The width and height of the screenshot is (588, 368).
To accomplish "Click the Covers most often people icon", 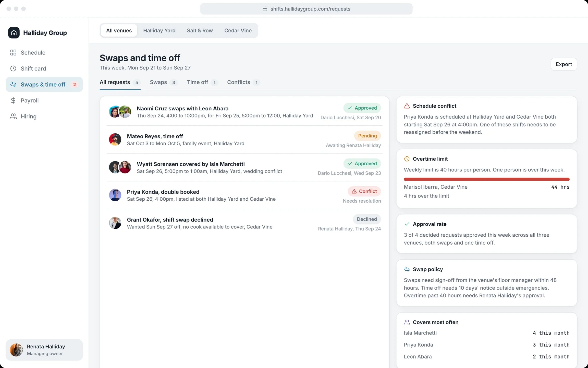I will click(407, 322).
